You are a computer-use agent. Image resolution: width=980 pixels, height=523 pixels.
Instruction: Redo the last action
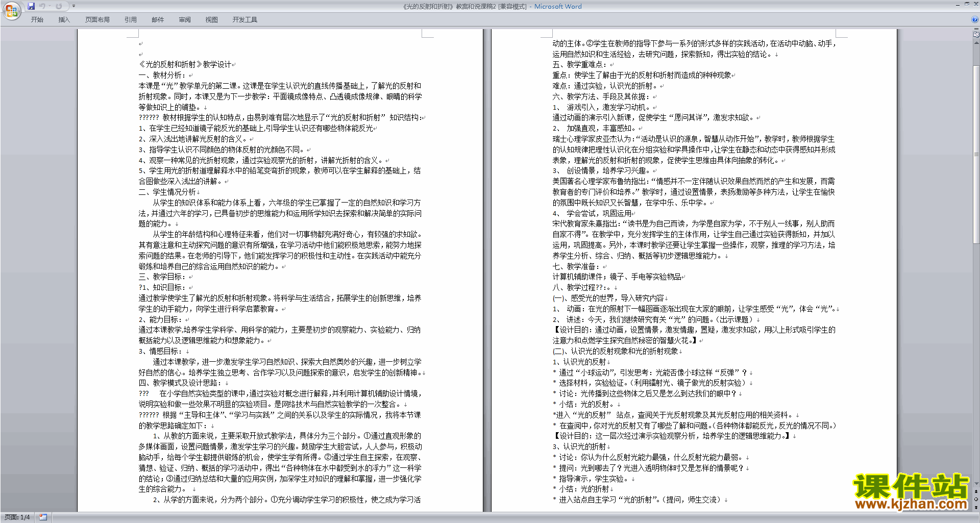coord(59,6)
